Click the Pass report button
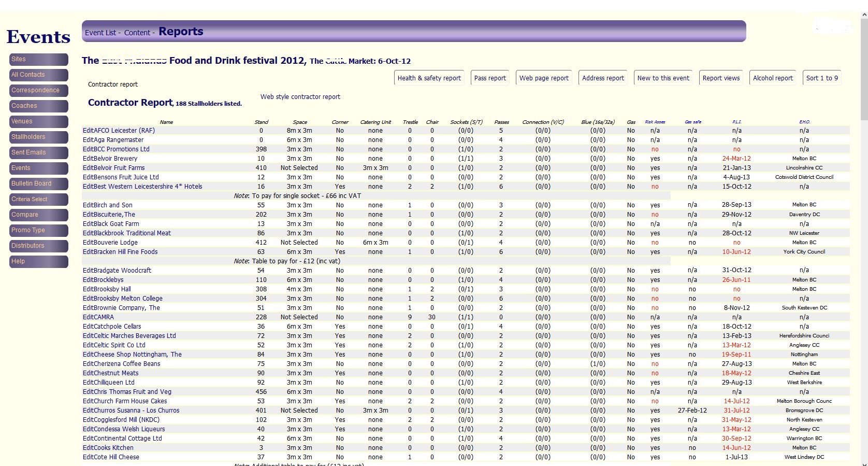 490,78
